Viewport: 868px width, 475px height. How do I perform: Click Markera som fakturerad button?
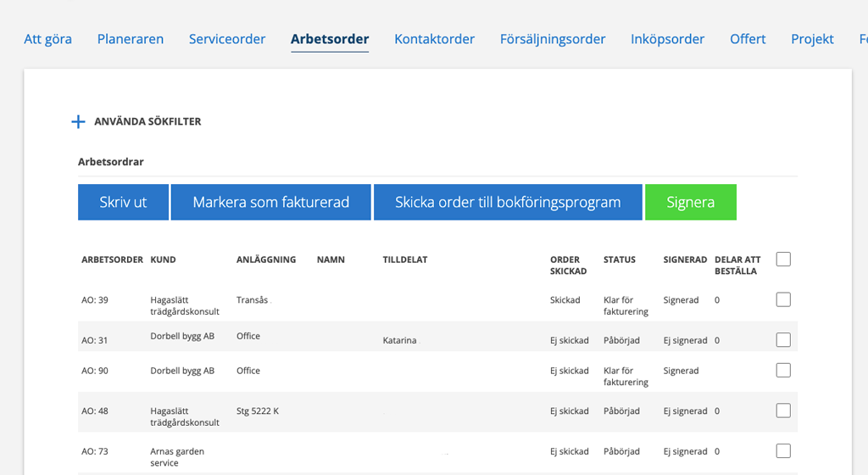(270, 202)
